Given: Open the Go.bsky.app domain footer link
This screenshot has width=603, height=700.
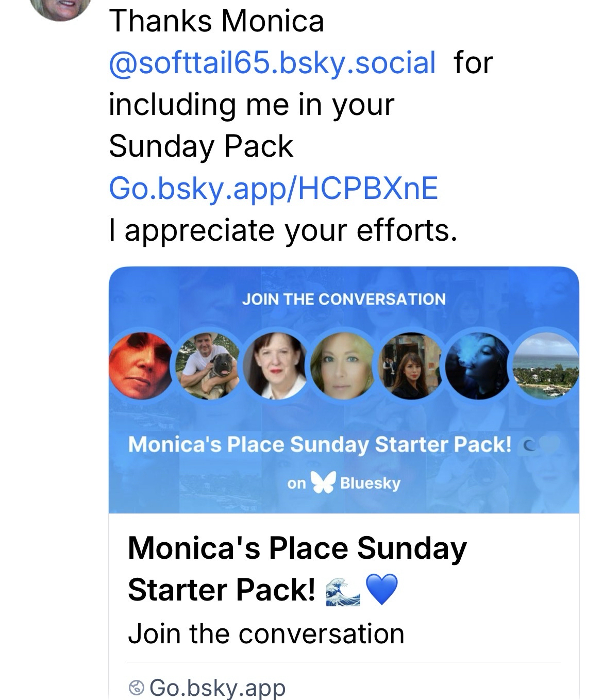Looking at the screenshot, I should point(217,687).
